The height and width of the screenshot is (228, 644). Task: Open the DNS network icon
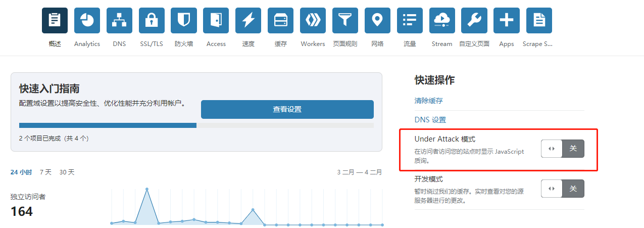click(119, 21)
